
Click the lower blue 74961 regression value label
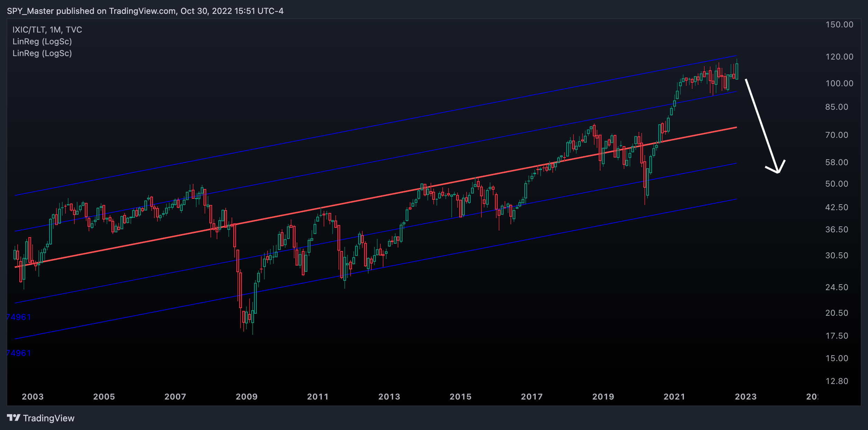(x=19, y=353)
